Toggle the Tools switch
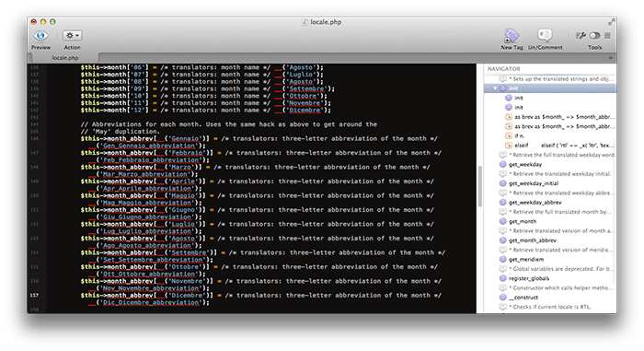The image size is (644, 351). click(x=594, y=36)
